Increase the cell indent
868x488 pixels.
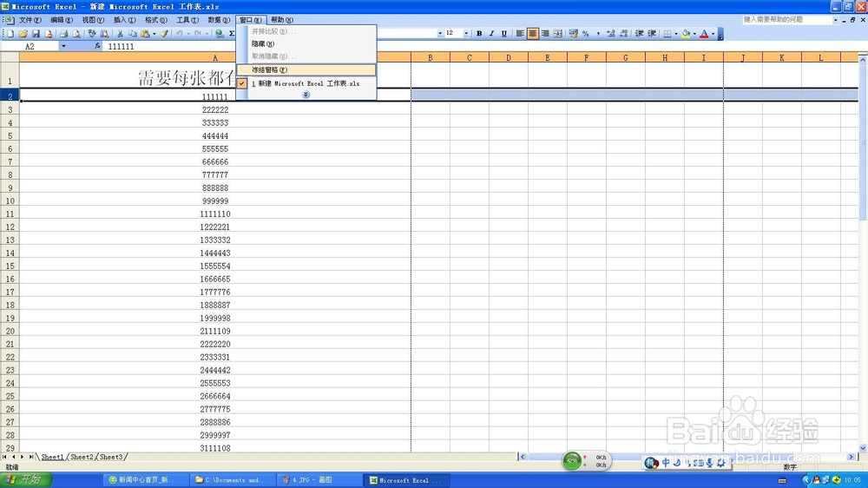coord(652,34)
